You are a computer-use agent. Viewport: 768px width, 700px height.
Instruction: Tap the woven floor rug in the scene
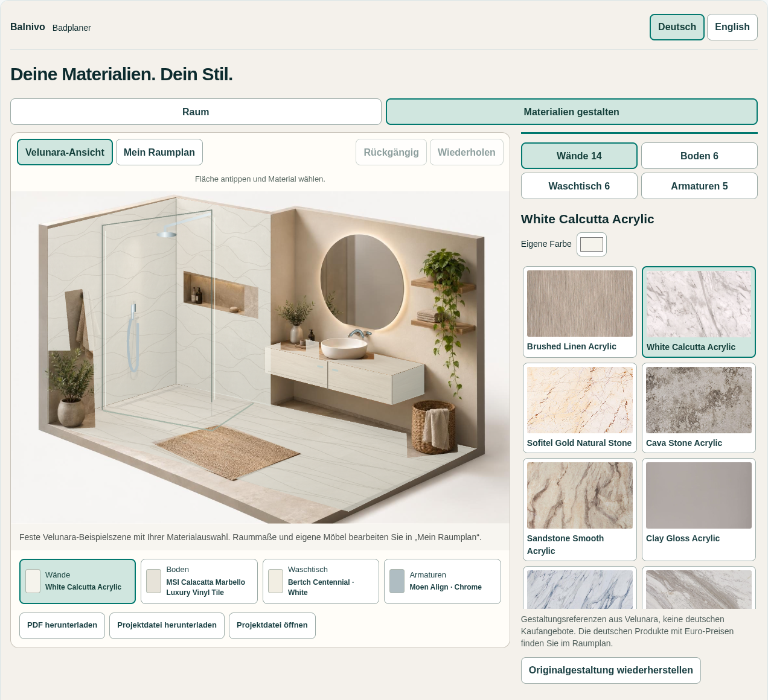coord(228,451)
